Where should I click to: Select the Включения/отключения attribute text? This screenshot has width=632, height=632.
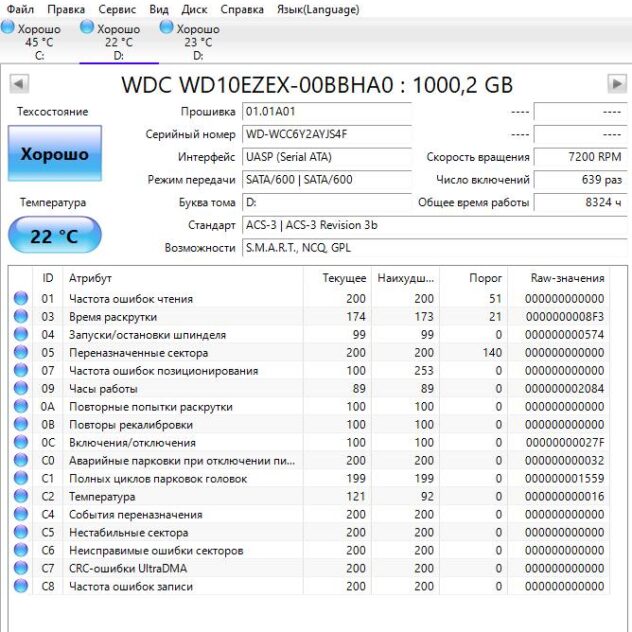(x=132, y=443)
